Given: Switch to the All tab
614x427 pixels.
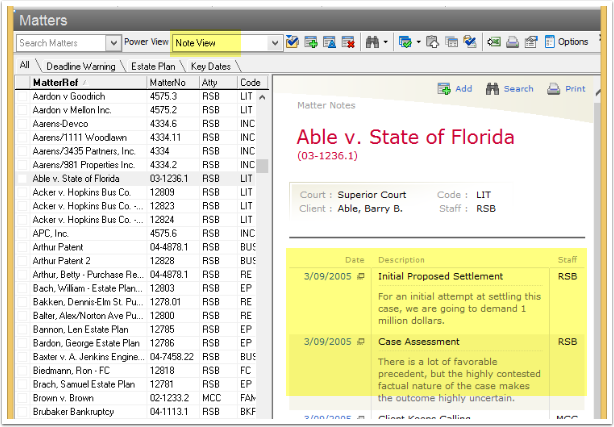Looking at the screenshot, I should 25,65.
